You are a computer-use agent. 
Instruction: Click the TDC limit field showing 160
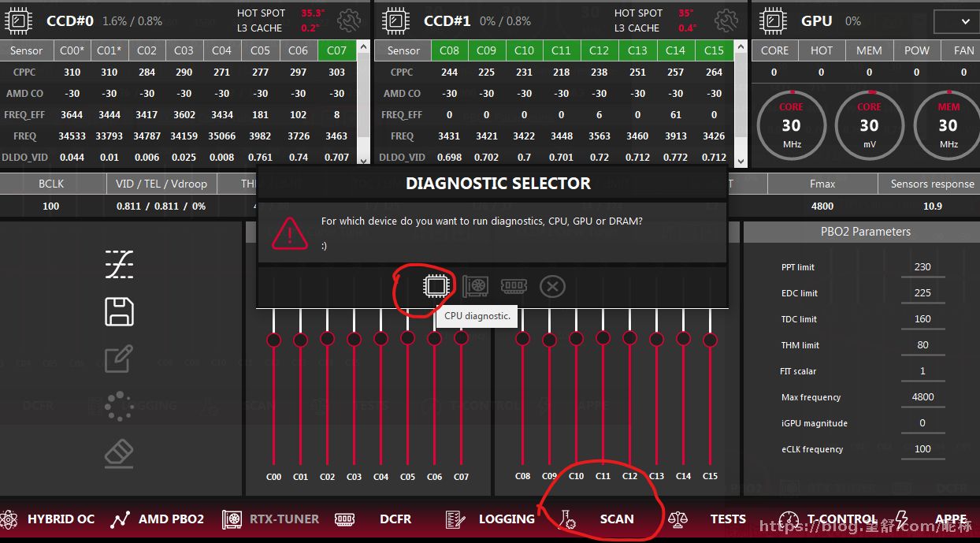click(922, 319)
